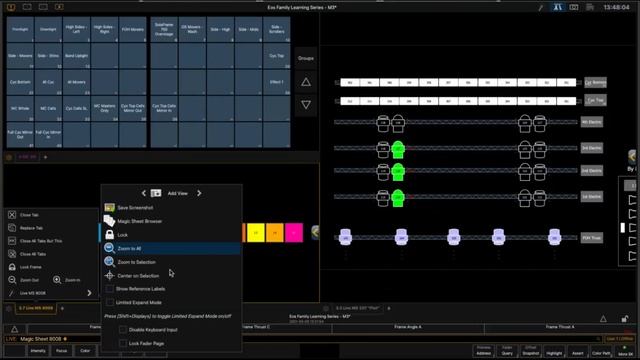
Task: Enable Show Reference Labels checkbox
Action: pos(109,289)
